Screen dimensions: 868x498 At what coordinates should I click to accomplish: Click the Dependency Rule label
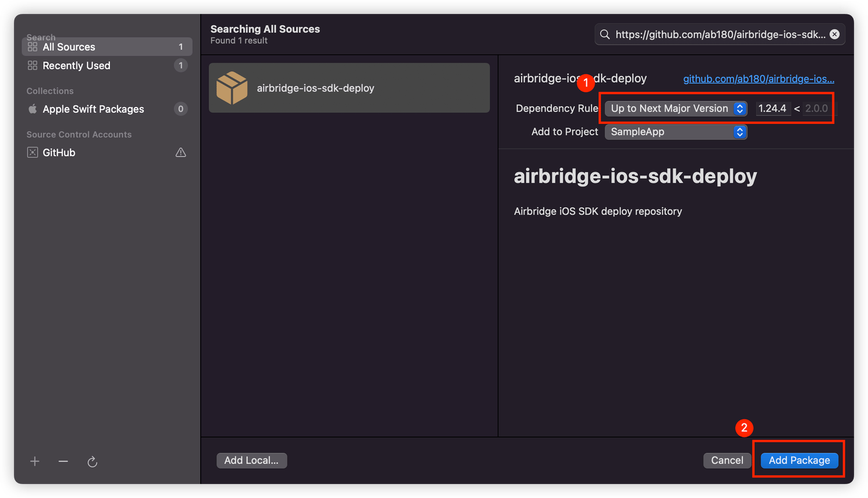pyautogui.click(x=557, y=108)
